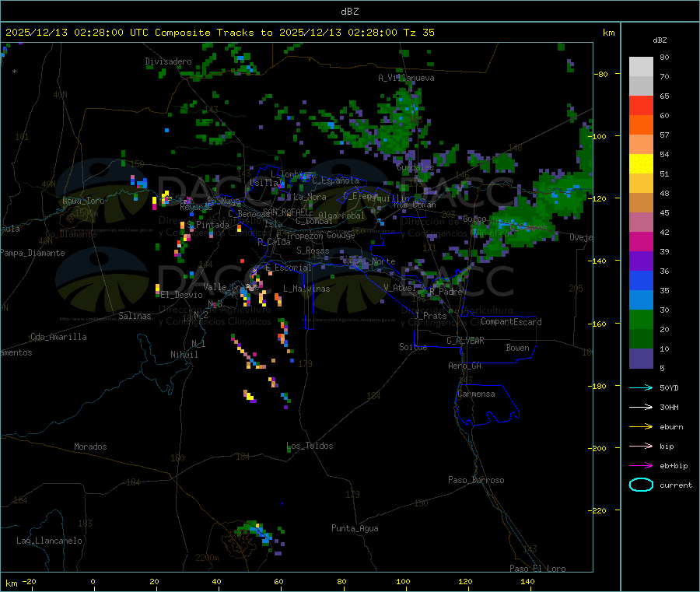The height and width of the screenshot is (592, 700).
Task: Click the S_Rosas map label
Action: click(x=313, y=250)
